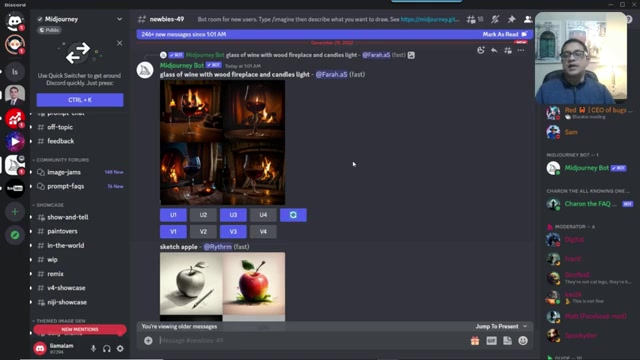The image size is (640, 360).
Task: Click Jump To Present
Action: [x=501, y=327]
